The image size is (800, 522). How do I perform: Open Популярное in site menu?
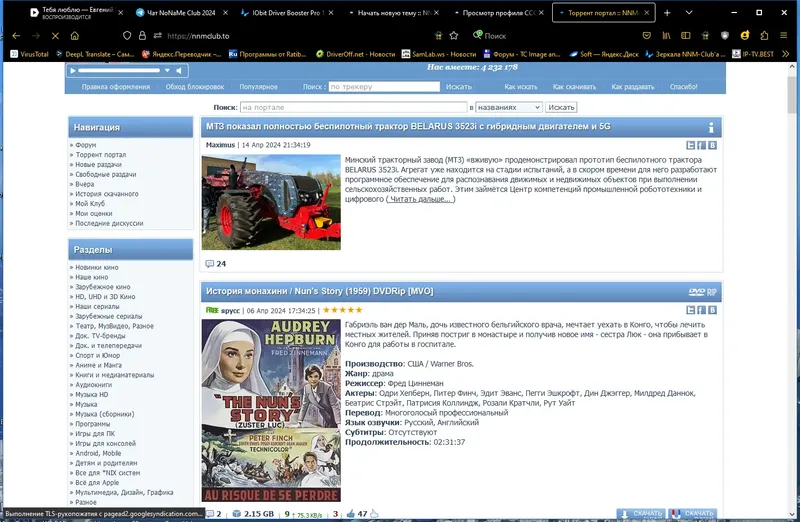[259, 87]
